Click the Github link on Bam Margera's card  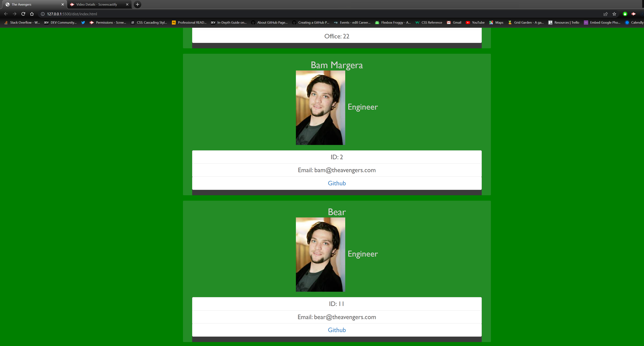pyautogui.click(x=337, y=183)
